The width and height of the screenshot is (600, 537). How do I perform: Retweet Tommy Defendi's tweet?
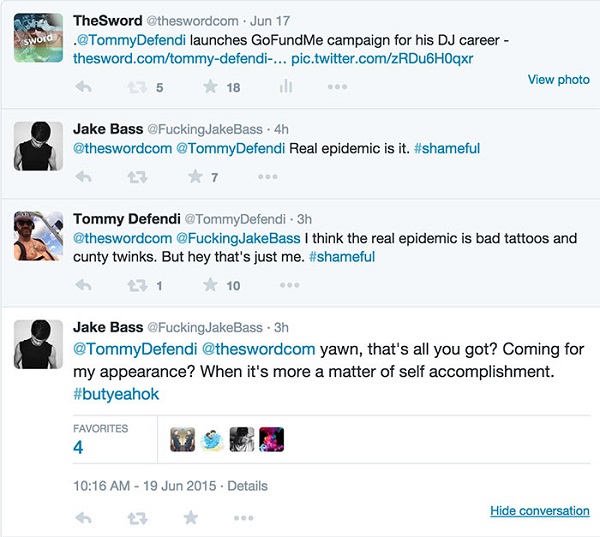(136, 285)
